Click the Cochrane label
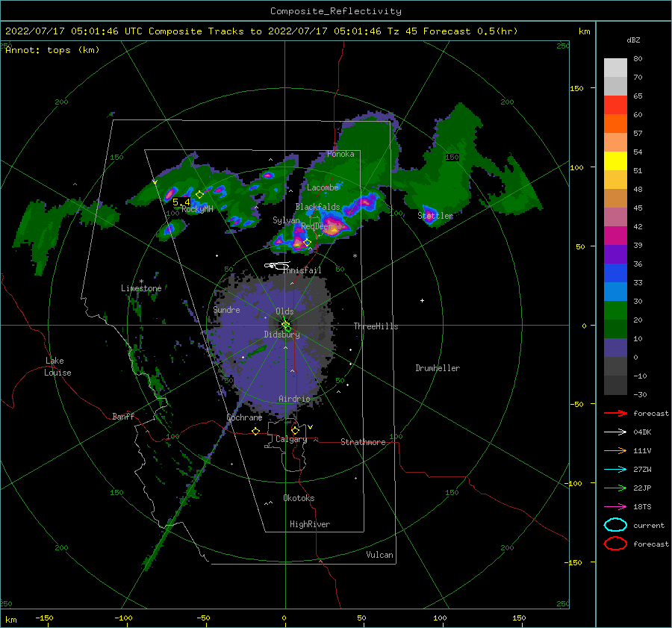 pos(244,417)
